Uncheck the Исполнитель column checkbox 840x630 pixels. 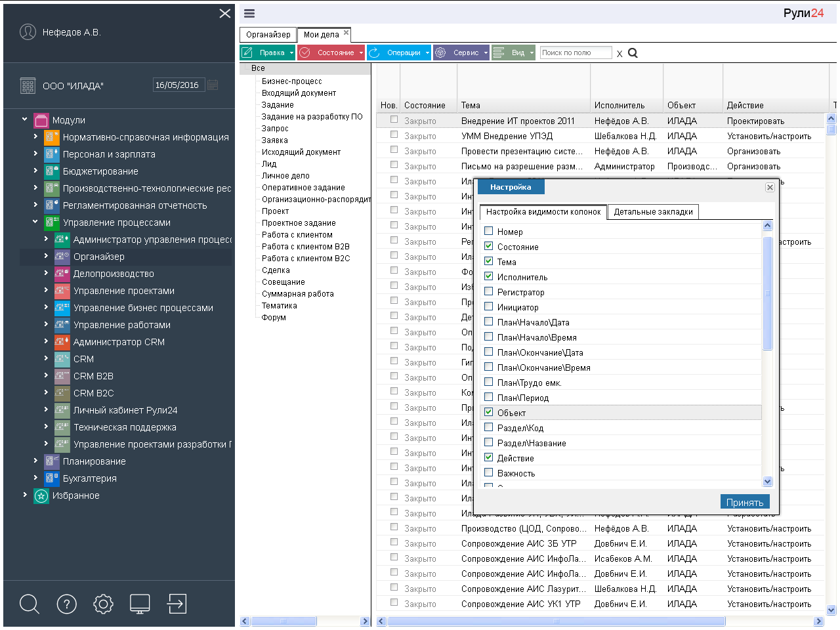(x=488, y=276)
